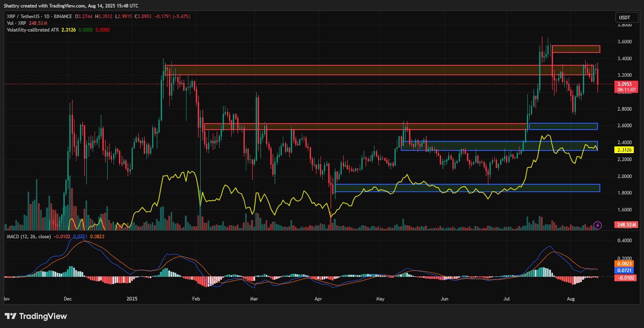This screenshot has width=644, height=328.
Task: Click the red 248.53 M volume axis label
Action: pos(626,225)
